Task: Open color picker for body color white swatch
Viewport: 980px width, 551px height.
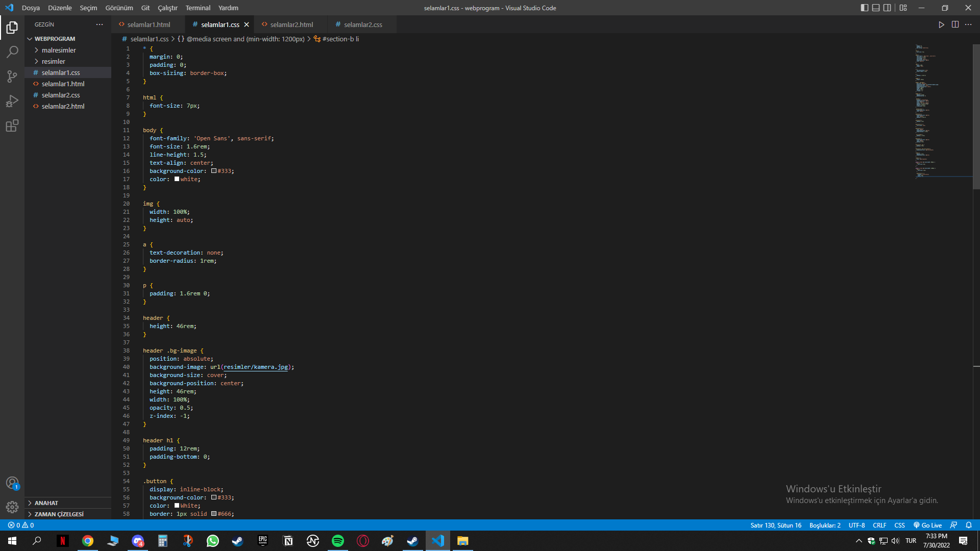Action: pyautogui.click(x=177, y=179)
